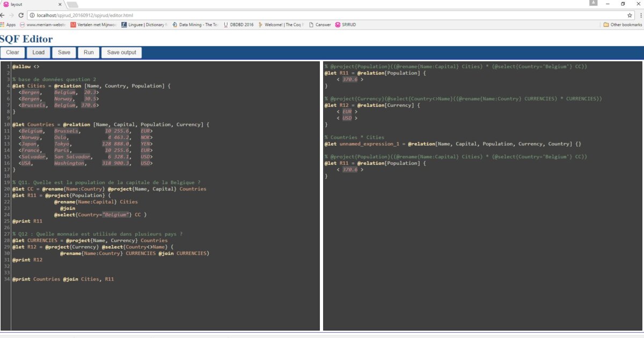Click the '@let CURRENCIES' line
The width and height of the screenshot is (644, 338).
[90, 240]
